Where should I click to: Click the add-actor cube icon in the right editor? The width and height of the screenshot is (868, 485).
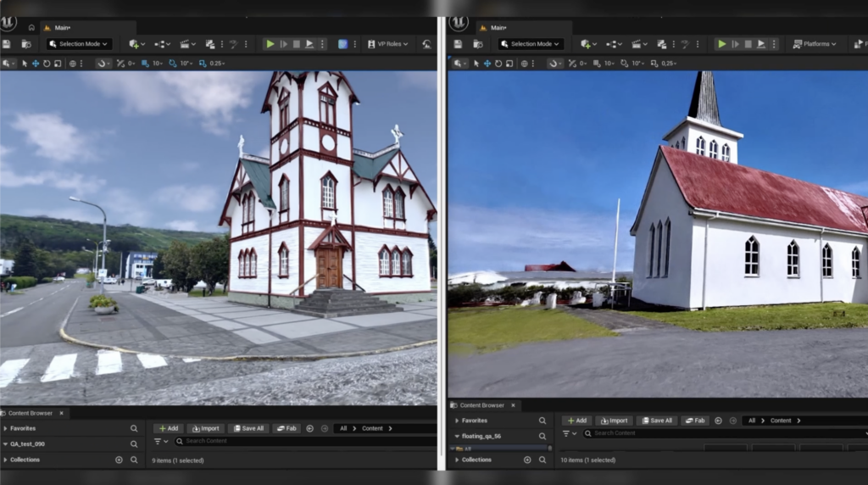pos(586,44)
